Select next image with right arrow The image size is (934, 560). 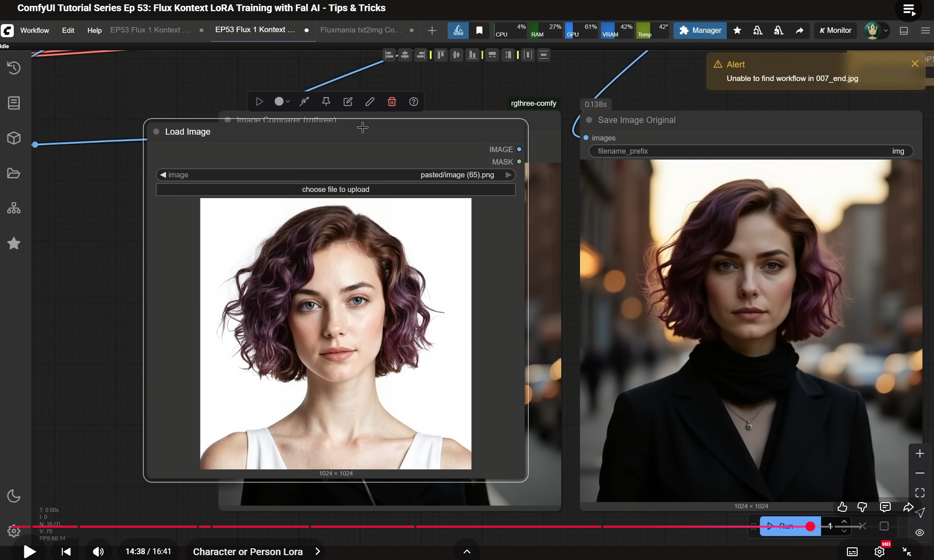[508, 175]
